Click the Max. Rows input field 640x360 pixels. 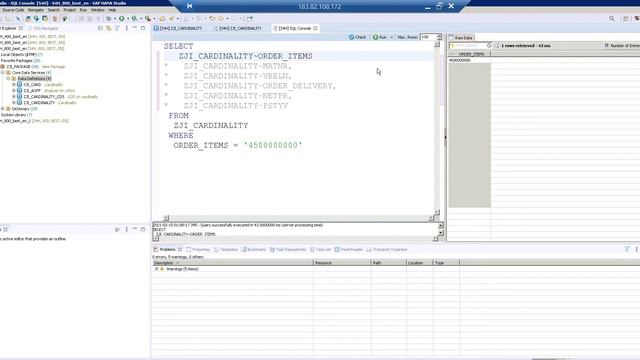427,37
